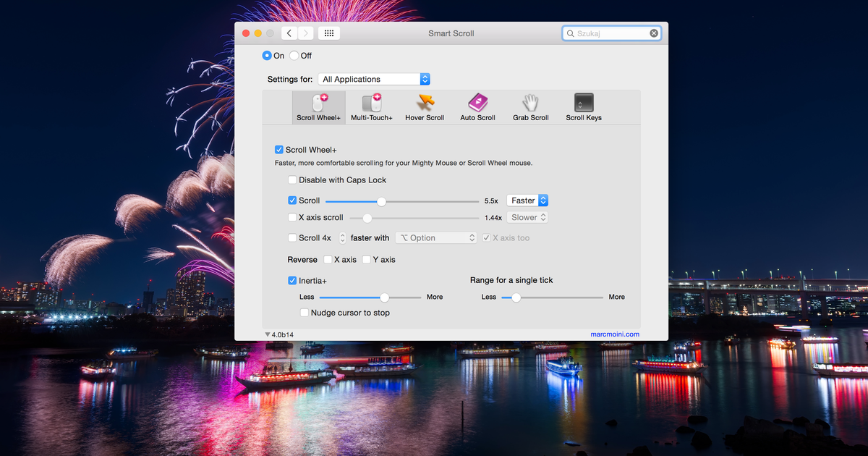
Task: Open the marcmoini.com link
Action: (x=615, y=334)
